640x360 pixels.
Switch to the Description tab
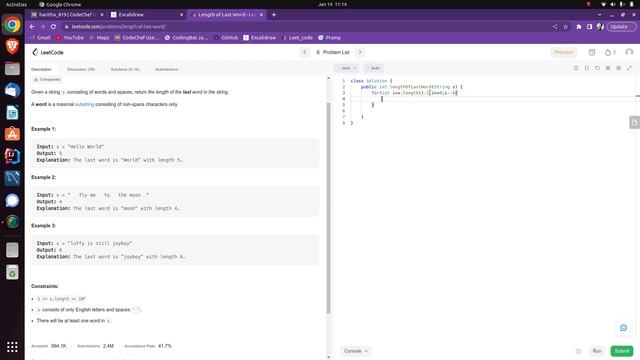(x=41, y=69)
